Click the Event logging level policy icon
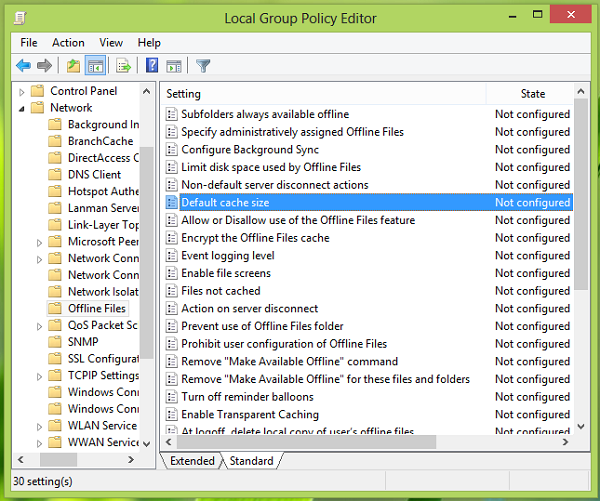The image size is (600, 501). [171, 255]
